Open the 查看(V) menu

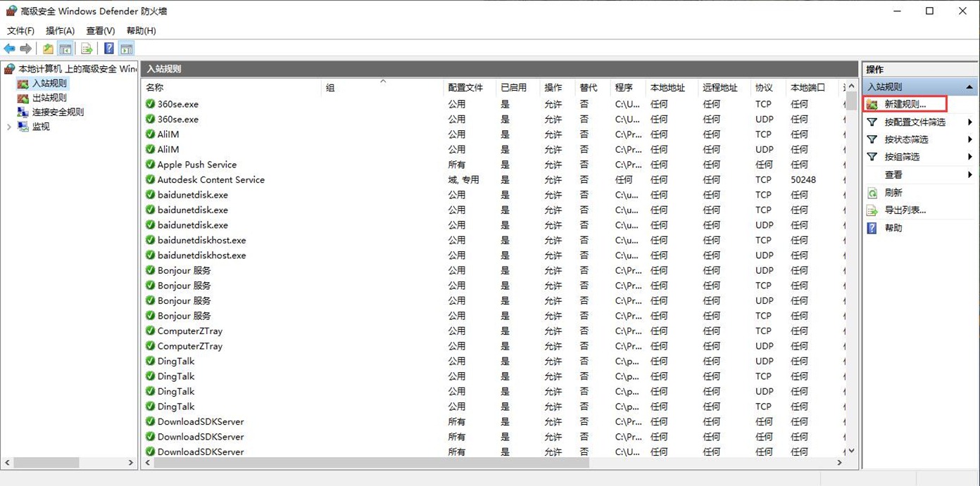pyautogui.click(x=100, y=31)
